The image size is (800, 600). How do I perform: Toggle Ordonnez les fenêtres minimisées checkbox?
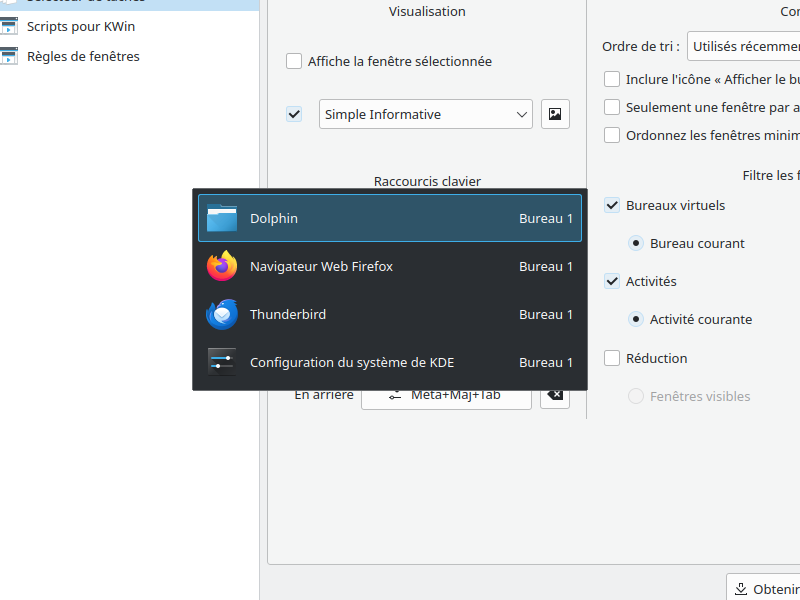click(x=612, y=135)
